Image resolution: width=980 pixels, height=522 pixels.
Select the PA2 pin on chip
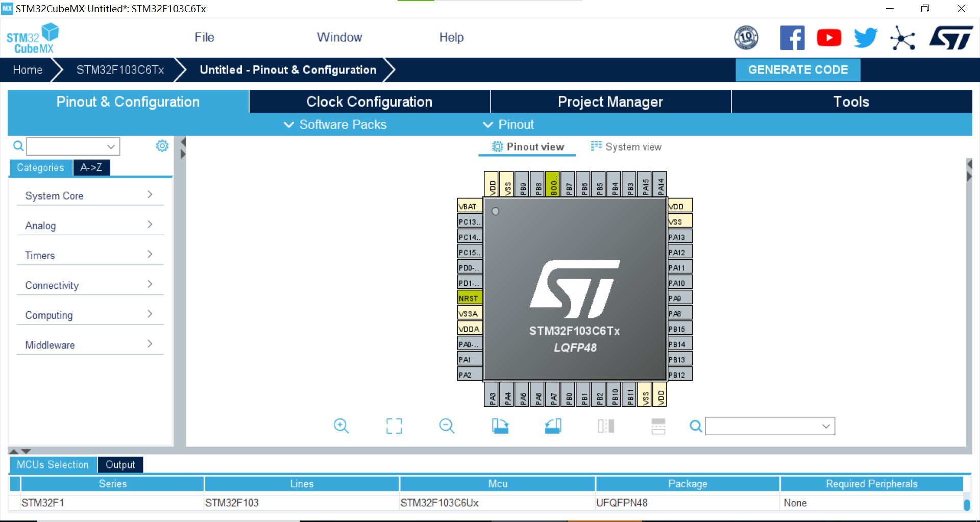tap(470, 375)
